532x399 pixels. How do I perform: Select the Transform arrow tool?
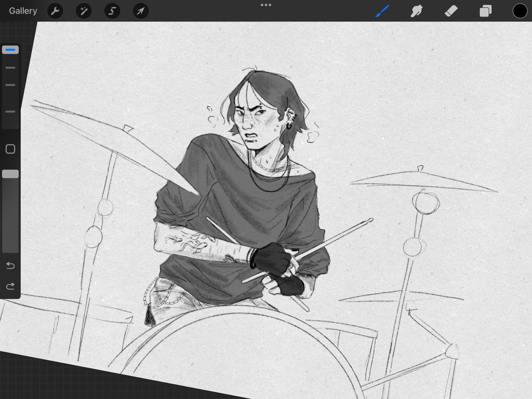140,11
